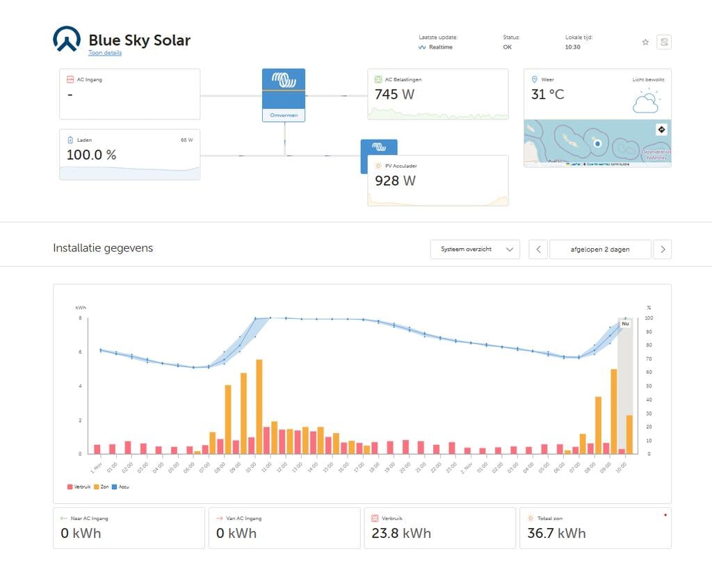712x588 pixels.
Task: Click the Nu marker on the chart
Action: coord(625,324)
